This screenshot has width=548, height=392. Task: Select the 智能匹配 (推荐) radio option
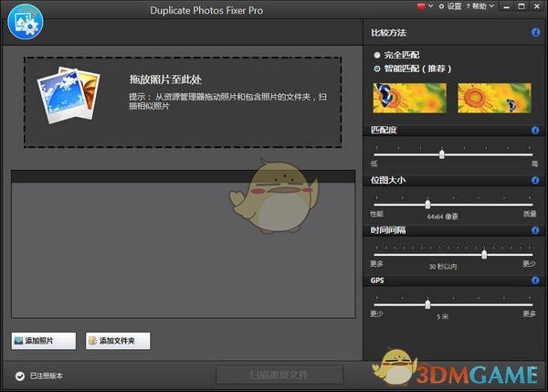[377, 69]
